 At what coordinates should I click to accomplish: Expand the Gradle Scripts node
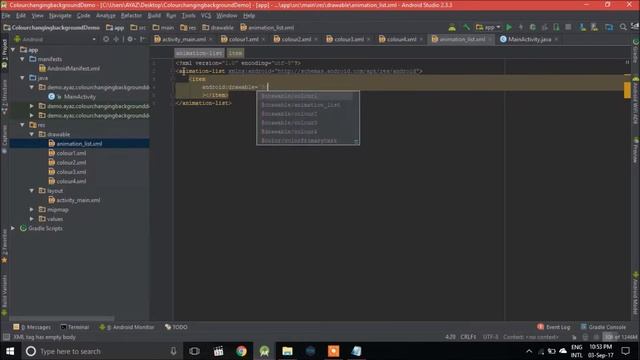click(x=13, y=228)
